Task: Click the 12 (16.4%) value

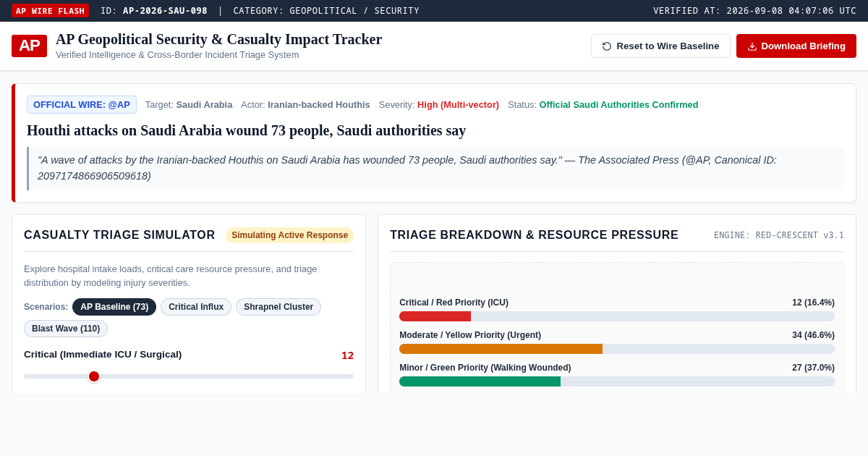Action: coord(813,303)
